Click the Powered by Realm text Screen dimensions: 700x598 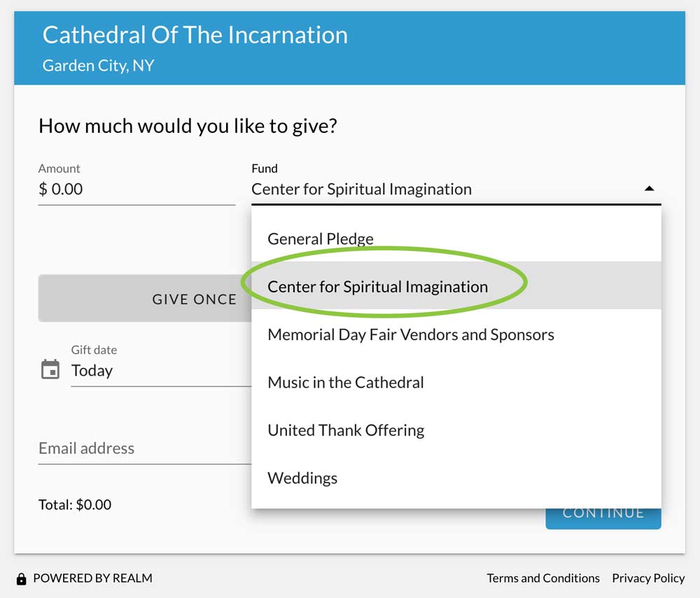(x=92, y=578)
